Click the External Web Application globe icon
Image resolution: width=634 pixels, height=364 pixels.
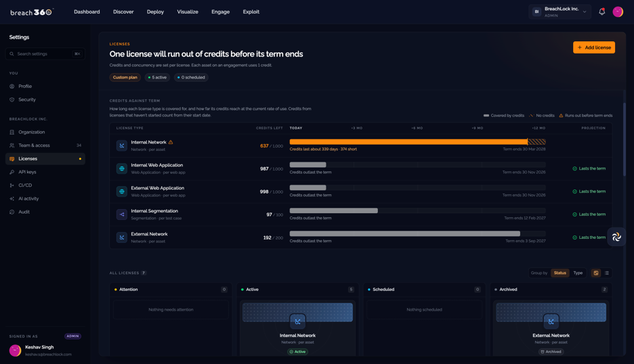click(x=122, y=191)
